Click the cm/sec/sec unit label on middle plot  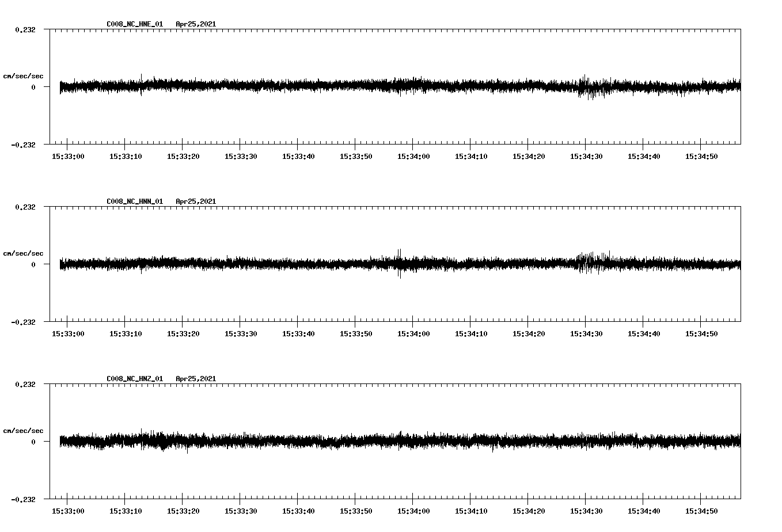(x=24, y=253)
